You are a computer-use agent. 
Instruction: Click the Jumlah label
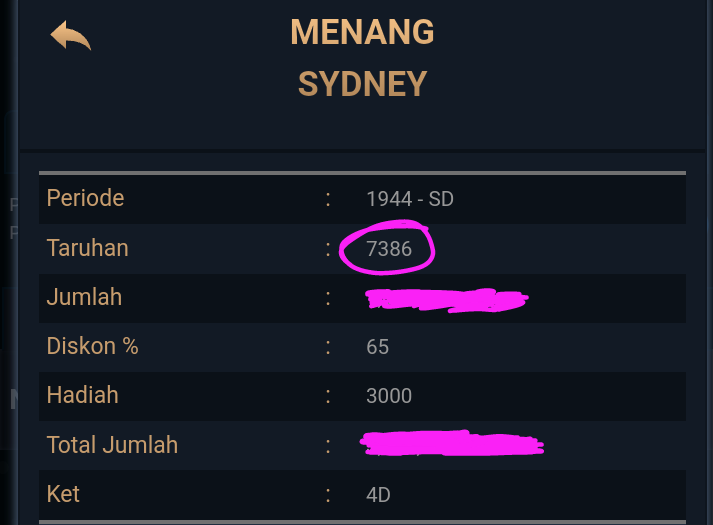[84, 297]
